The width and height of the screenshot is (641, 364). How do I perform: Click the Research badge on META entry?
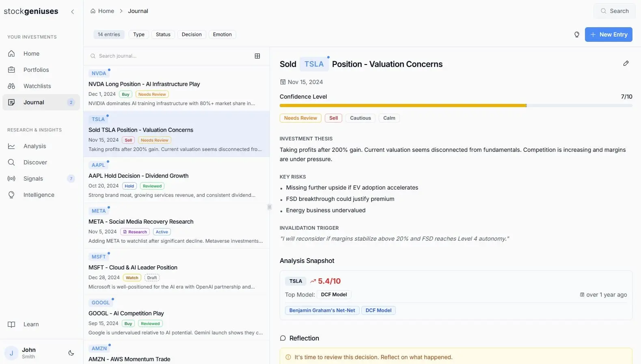(x=135, y=232)
